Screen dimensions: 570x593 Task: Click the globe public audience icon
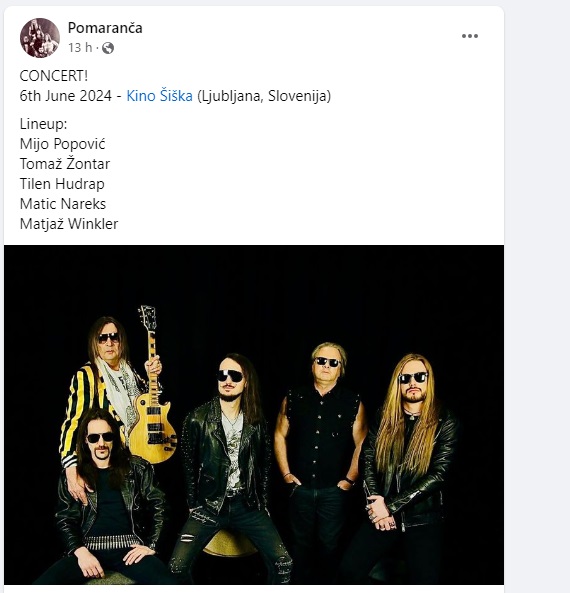(108, 48)
